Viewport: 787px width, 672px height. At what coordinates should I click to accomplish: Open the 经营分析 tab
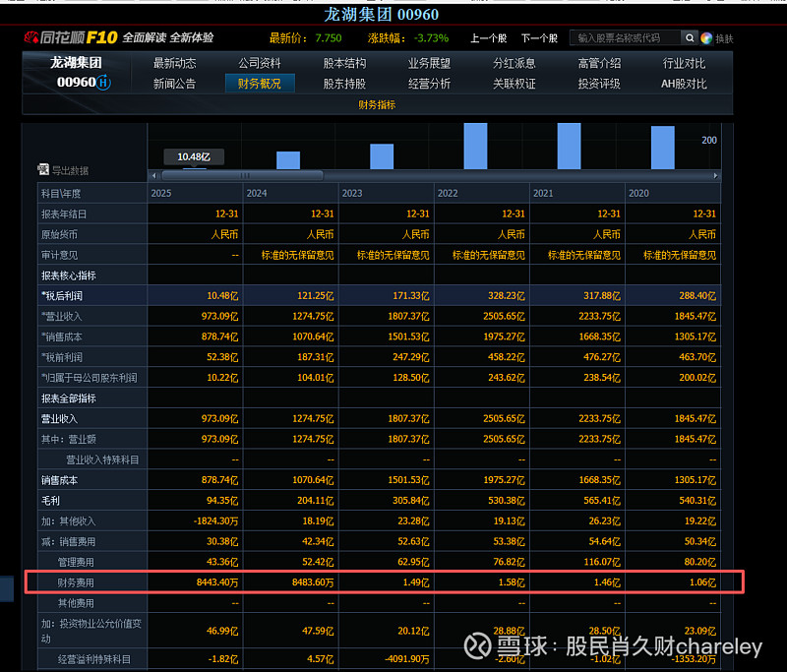(x=429, y=84)
